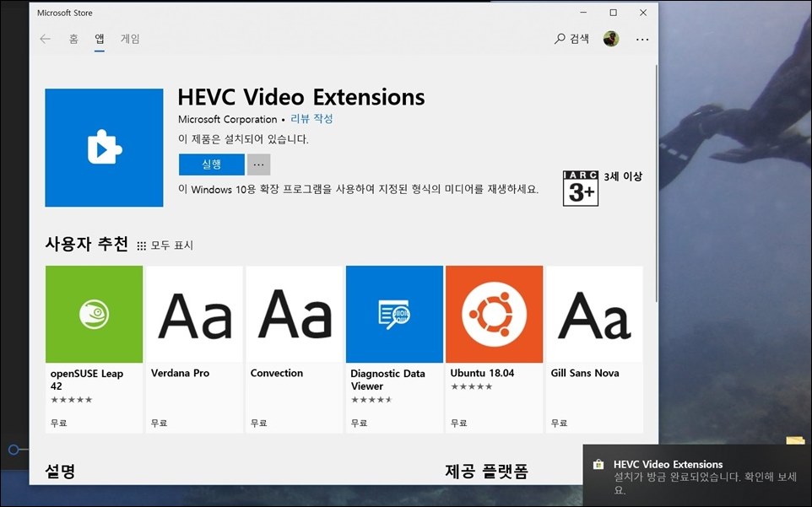Open the Gill Sans Nova tile
This screenshot has height=507, width=812.
pyautogui.click(x=594, y=349)
